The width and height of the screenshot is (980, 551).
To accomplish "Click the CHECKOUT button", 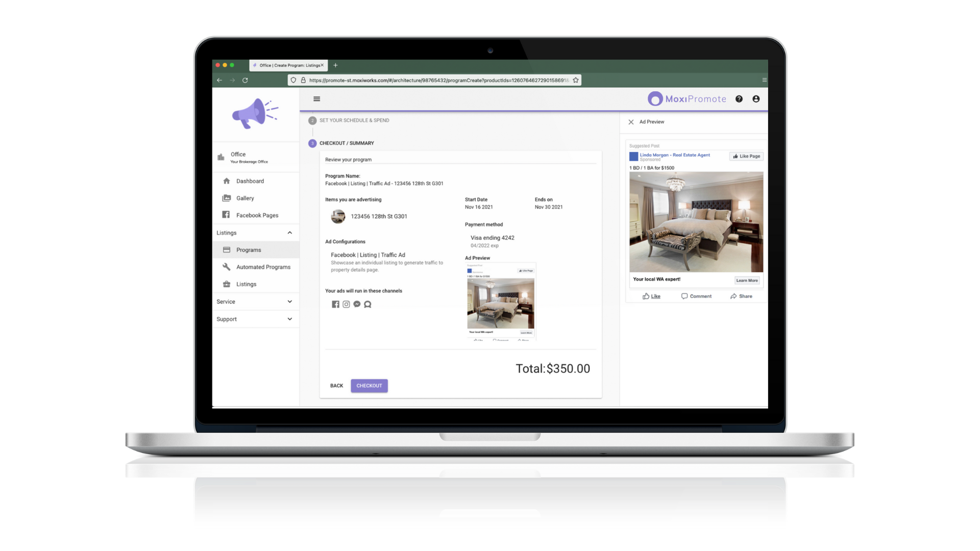I will 370,386.
